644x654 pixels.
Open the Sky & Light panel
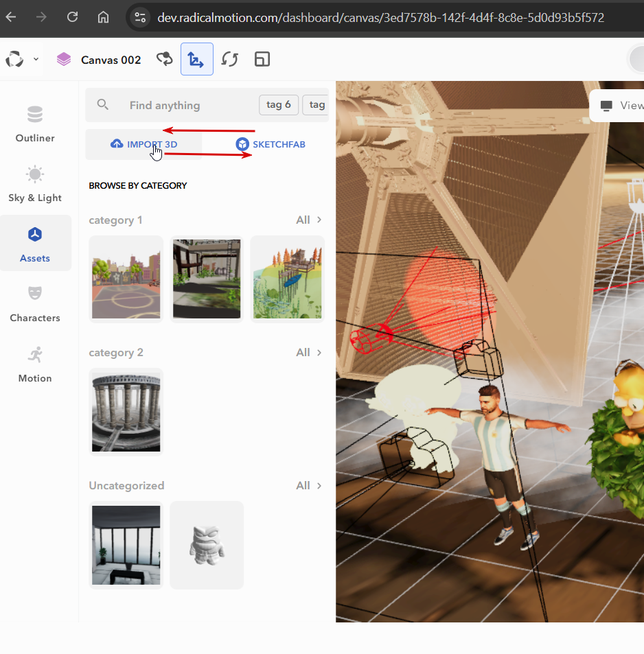[x=35, y=184]
